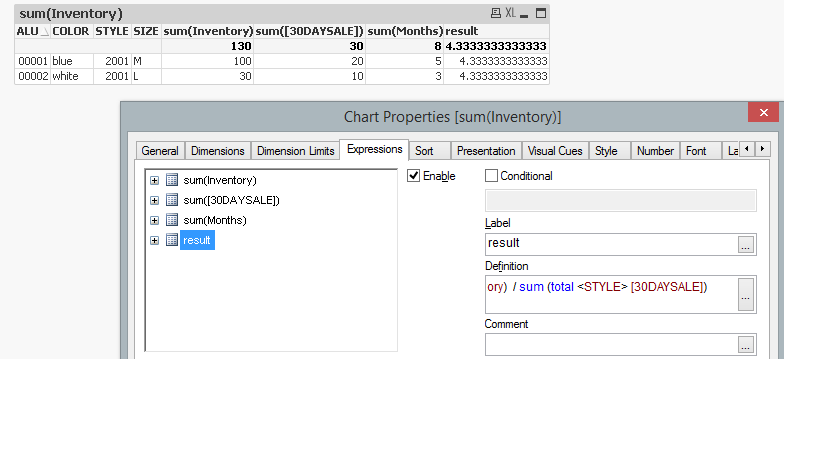Select sum(Inventory) in the expression list
Image resolution: width=819 pixels, height=460 pixels.
[220, 180]
